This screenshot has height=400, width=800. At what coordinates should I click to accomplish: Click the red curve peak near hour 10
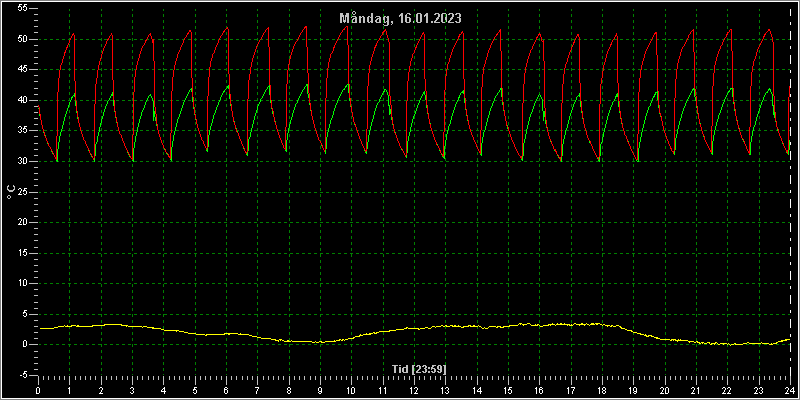[347, 27]
